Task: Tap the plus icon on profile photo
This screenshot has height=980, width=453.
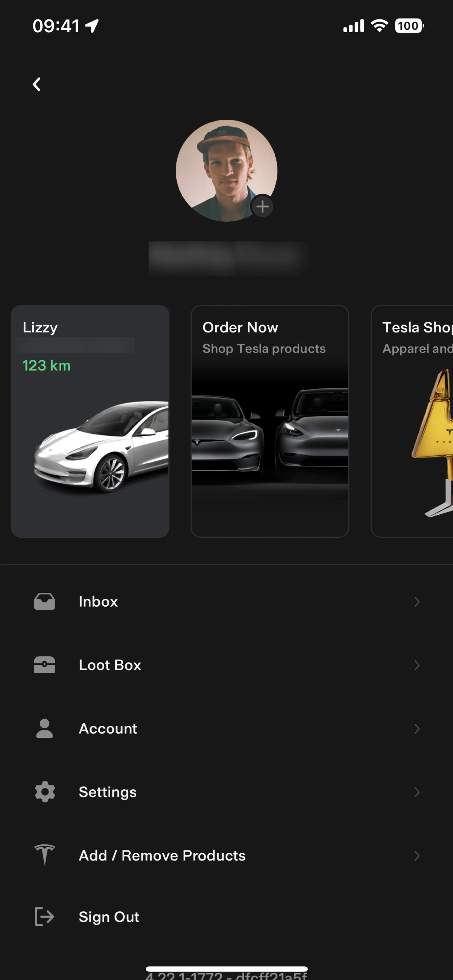Action: coord(262,207)
